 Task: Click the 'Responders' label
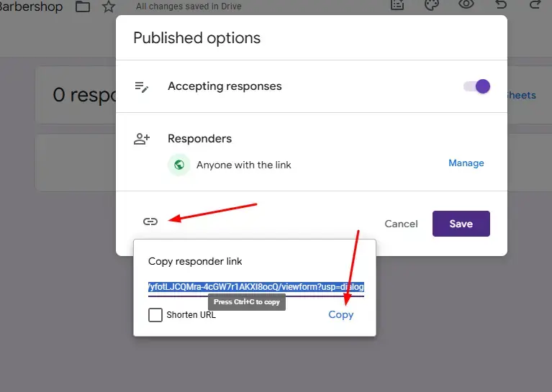199,139
